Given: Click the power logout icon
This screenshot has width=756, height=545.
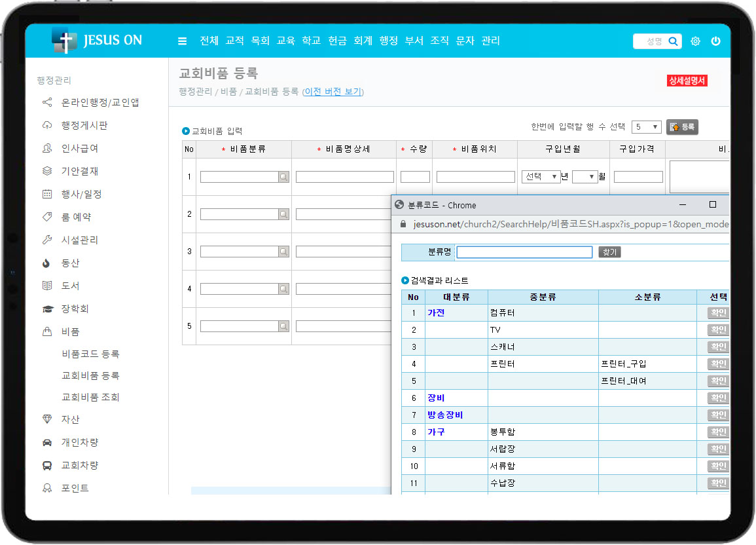Looking at the screenshot, I should pos(715,41).
